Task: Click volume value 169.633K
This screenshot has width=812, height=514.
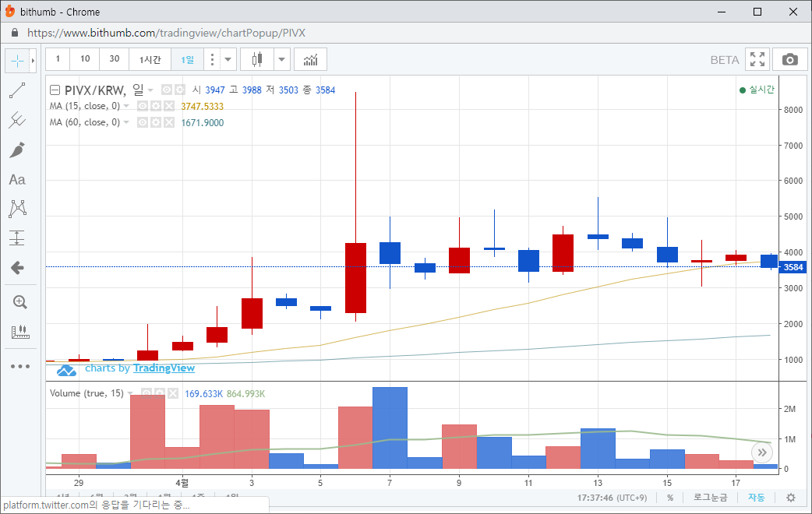Action: coord(203,394)
